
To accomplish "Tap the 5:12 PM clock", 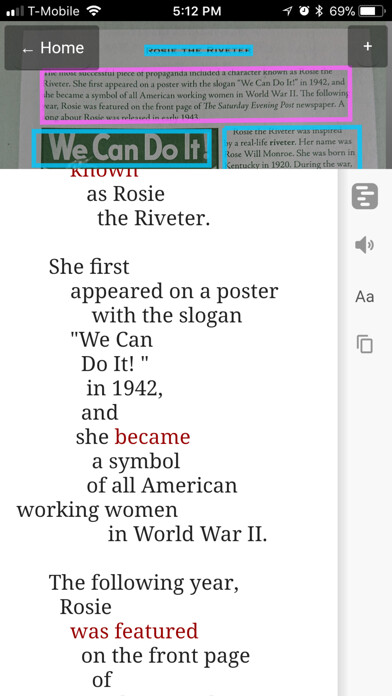I will point(197,11).
